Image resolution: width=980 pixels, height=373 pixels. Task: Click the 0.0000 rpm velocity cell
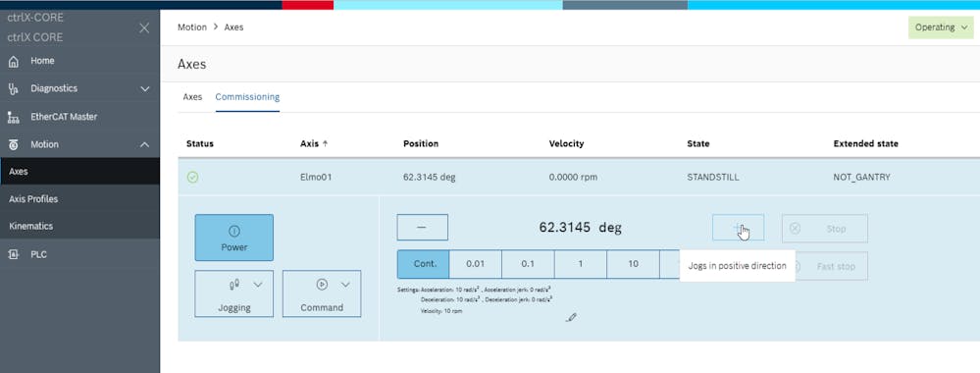573,177
